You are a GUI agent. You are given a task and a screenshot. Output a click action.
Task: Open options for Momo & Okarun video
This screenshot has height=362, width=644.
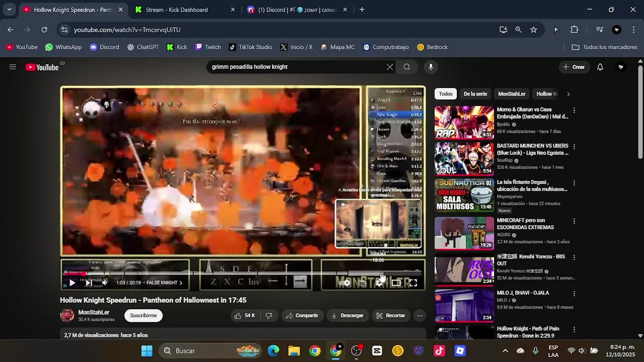[574, 110]
